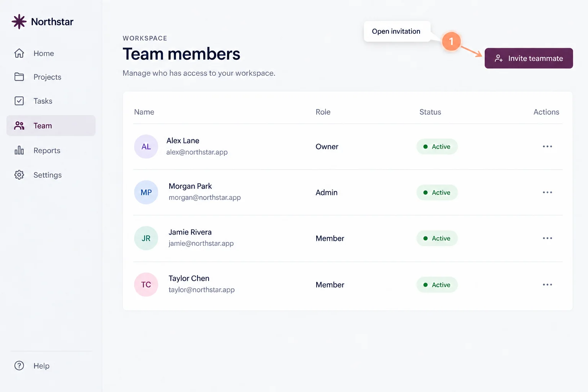588x392 pixels.
Task: Click the Team people icon
Action: (x=19, y=126)
